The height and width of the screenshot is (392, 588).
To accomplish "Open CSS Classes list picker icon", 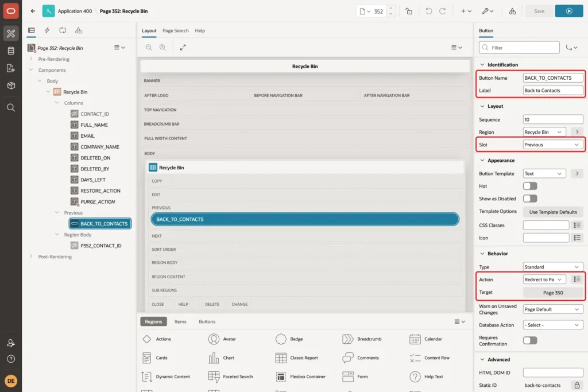I will click(x=577, y=225).
